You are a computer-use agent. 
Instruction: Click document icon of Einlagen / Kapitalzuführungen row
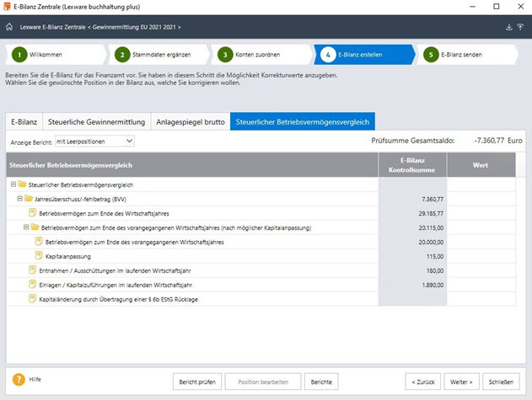(x=32, y=284)
